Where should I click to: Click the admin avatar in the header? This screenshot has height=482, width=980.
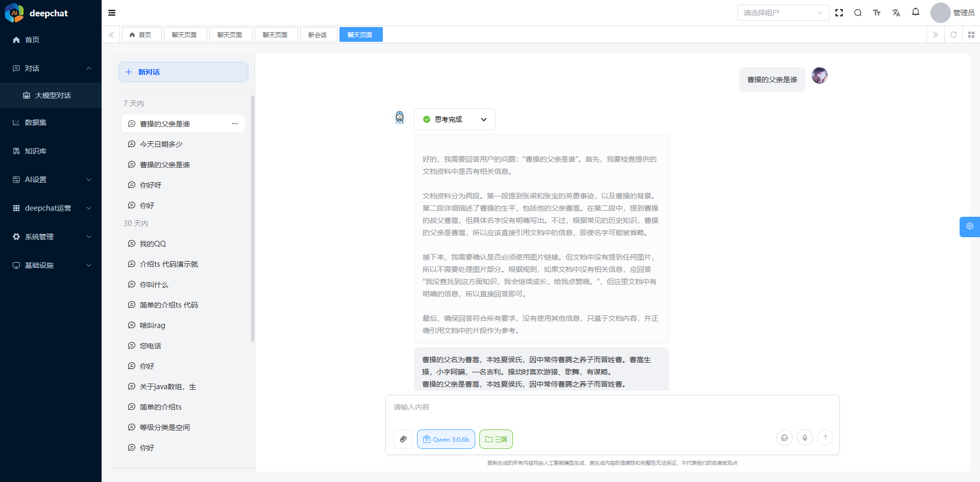(941, 13)
